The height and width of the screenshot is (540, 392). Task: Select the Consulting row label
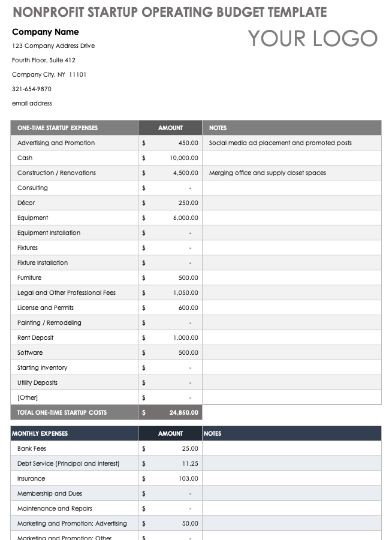(32, 188)
